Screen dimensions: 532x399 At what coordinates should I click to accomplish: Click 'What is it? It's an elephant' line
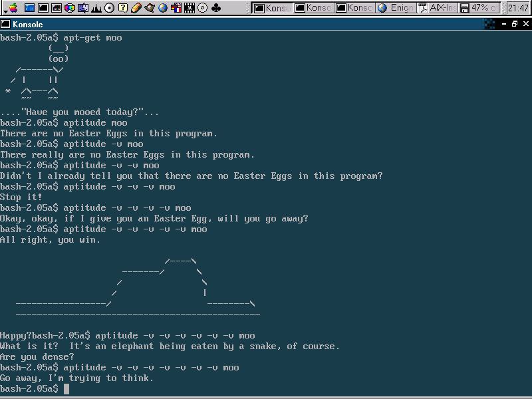click(170, 346)
